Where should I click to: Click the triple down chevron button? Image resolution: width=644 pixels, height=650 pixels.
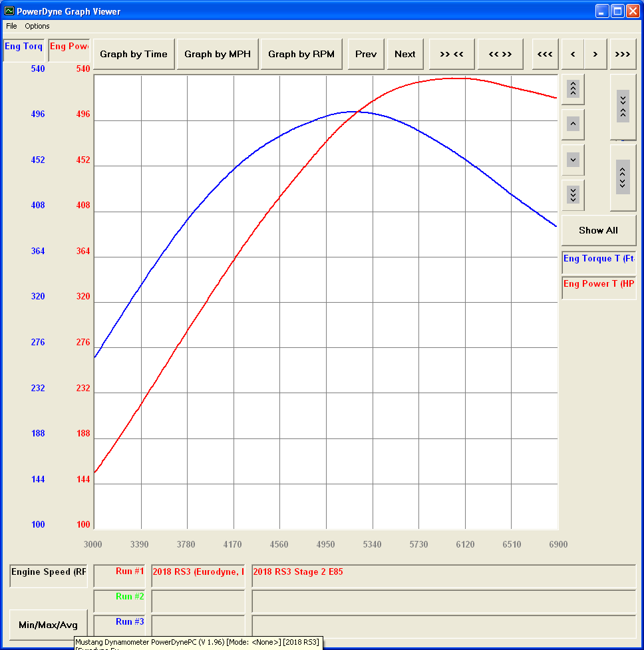click(573, 195)
